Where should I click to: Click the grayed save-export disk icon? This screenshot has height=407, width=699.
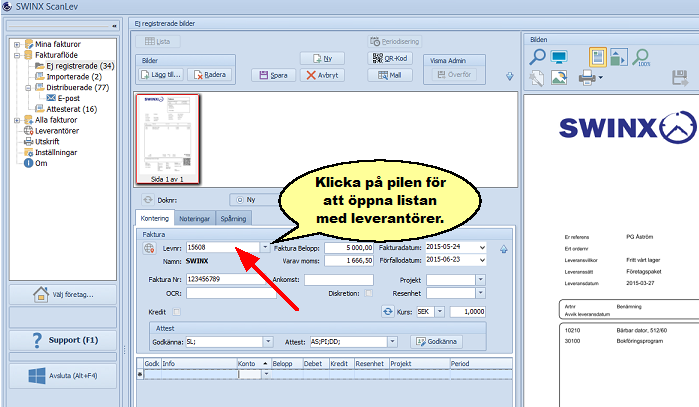(680, 78)
